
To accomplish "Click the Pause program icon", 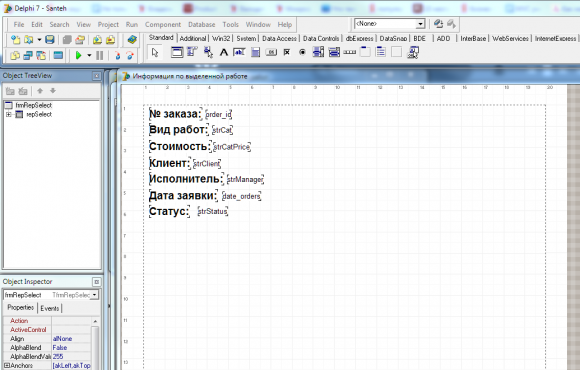I will coord(100,56).
